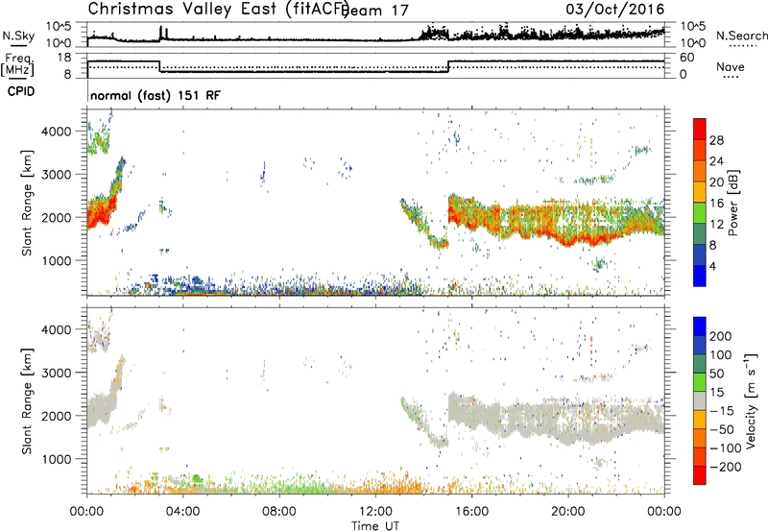This screenshot has height=532, width=768.
Task: Click the '60' Nave axis tick
Action: point(687,58)
